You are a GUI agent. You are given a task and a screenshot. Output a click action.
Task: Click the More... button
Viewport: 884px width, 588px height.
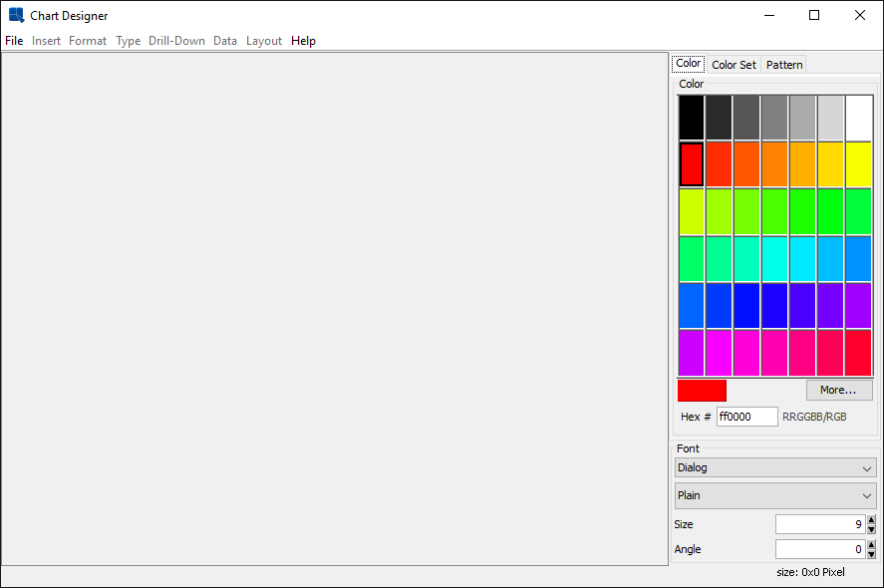click(x=839, y=390)
